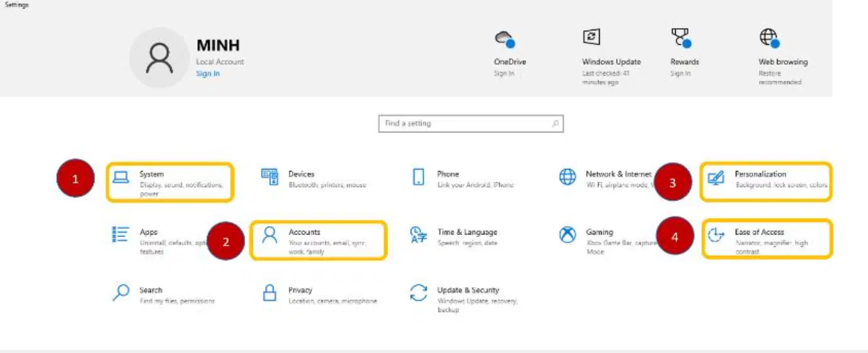Viewport: 868px width, 353px height.
Task: Select the System category title
Action: (x=152, y=174)
